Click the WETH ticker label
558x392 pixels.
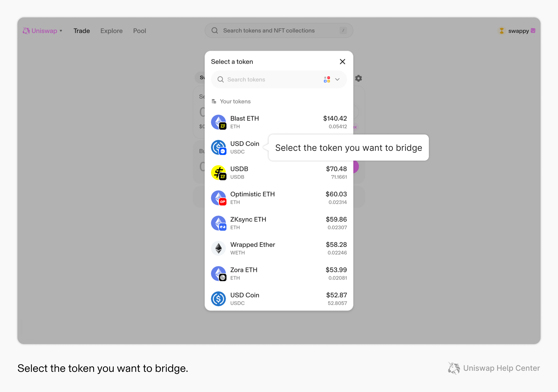point(238,253)
